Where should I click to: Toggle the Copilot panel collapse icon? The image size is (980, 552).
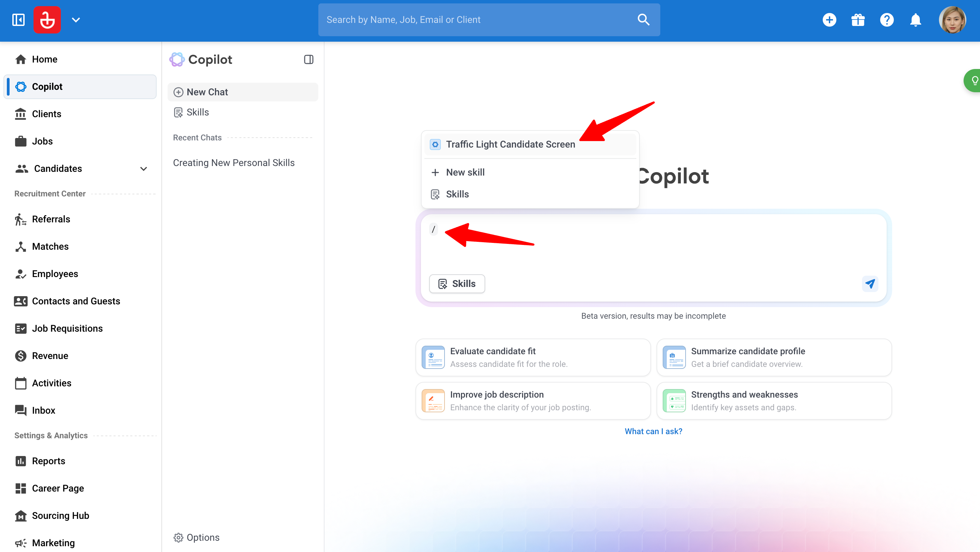coord(308,59)
